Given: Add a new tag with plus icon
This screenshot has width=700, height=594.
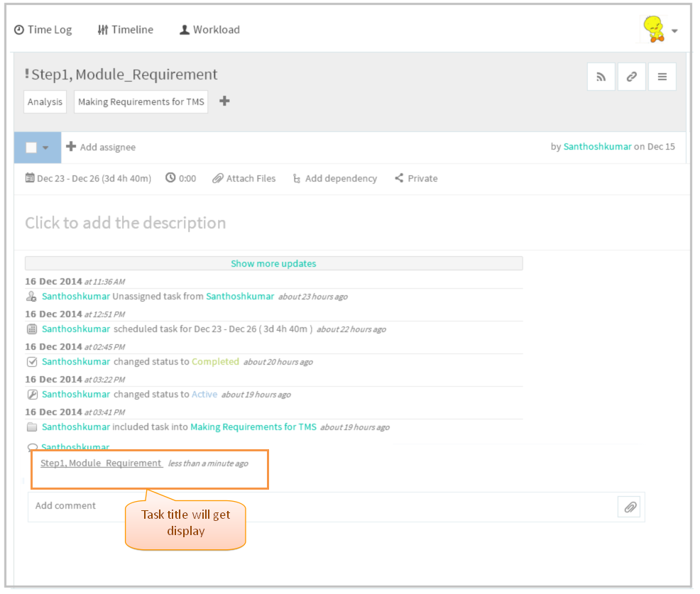Looking at the screenshot, I should (x=224, y=101).
